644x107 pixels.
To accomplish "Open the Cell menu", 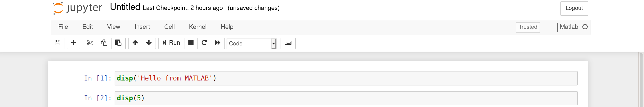I will pyautogui.click(x=169, y=27).
